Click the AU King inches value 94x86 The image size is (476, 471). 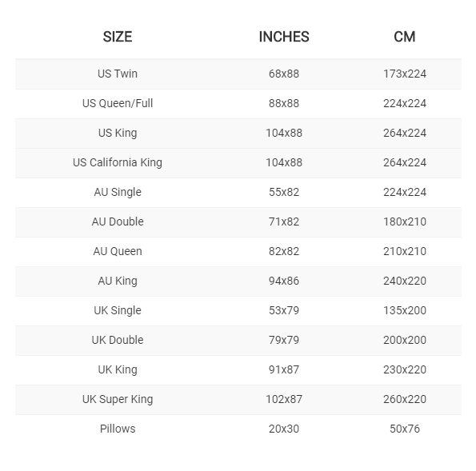(284, 281)
